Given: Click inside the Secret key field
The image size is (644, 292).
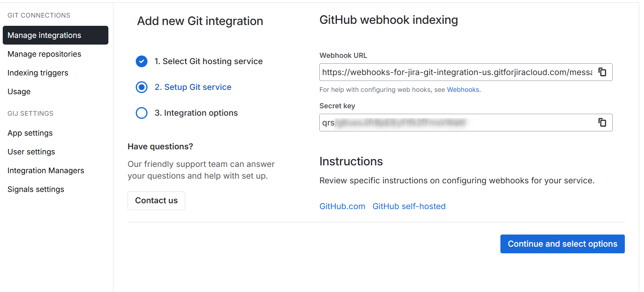Looking at the screenshot, I should (x=454, y=123).
